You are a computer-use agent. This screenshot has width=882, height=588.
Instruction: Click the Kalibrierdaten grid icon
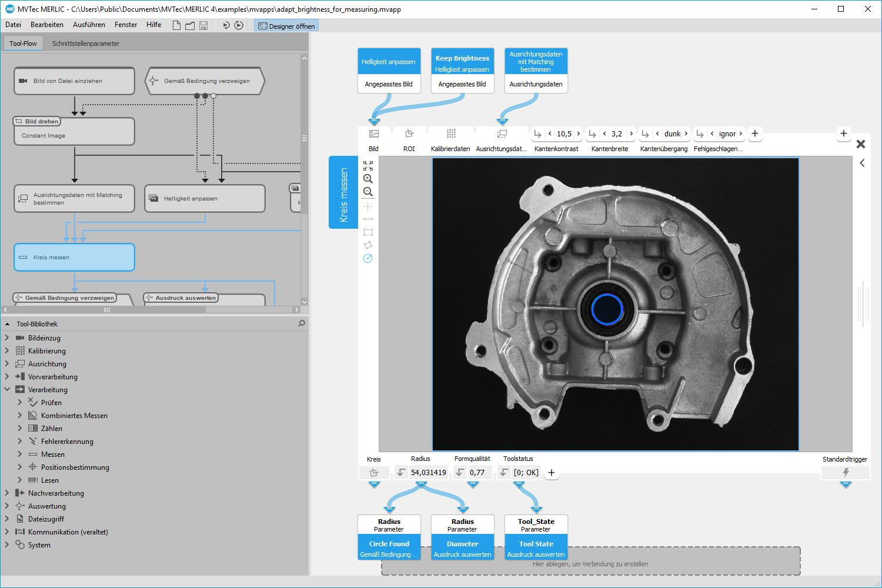point(451,134)
